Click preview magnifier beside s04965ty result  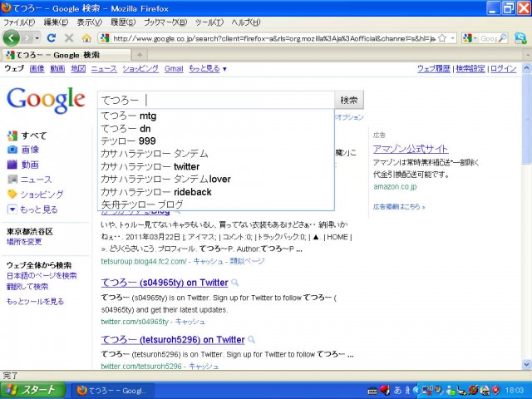pyautogui.click(x=234, y=283)
